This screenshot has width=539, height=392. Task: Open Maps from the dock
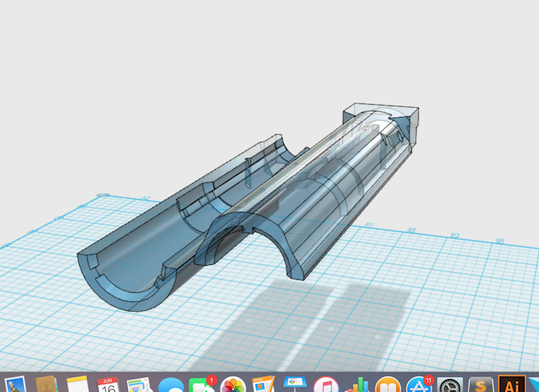[139, 385]
